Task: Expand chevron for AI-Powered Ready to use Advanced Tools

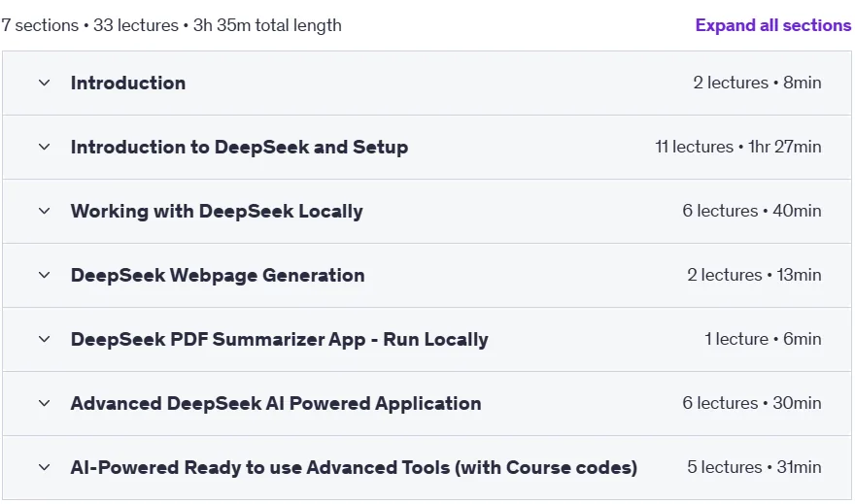Action: click(x=45, y=467)
